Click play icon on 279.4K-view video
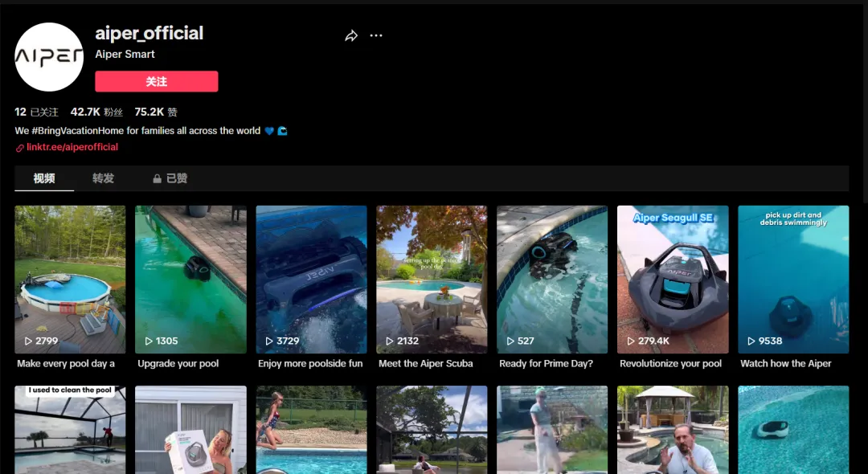868x474 pixels. click(x=631, y=341)
